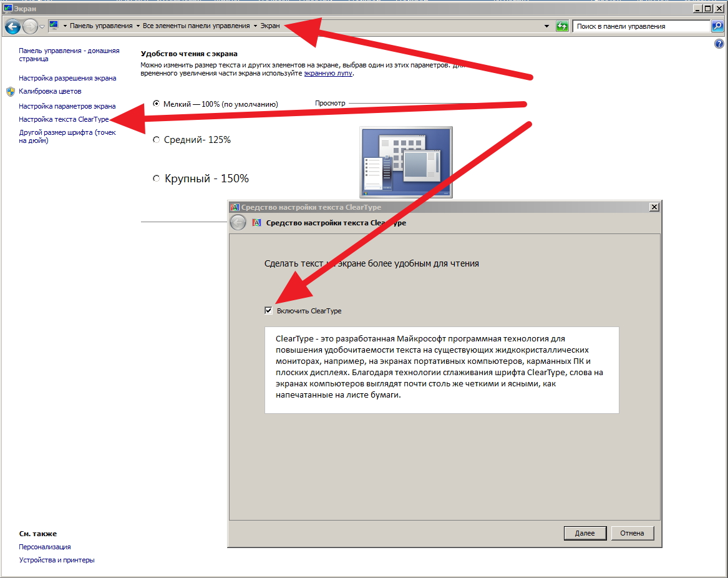This screenshot has width=728, height=578.
Task: Click heading Удобство чтения с экрана
Action: tap(189, 54)
